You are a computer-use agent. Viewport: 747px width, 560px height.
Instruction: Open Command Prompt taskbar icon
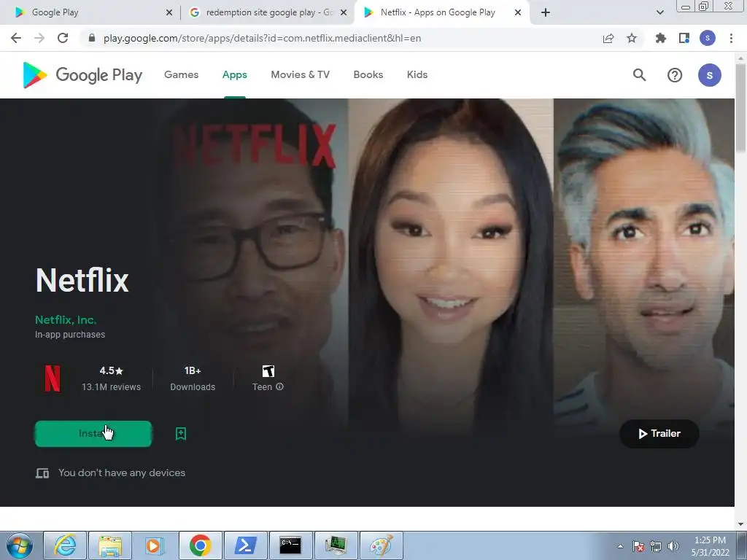(290, 545)
